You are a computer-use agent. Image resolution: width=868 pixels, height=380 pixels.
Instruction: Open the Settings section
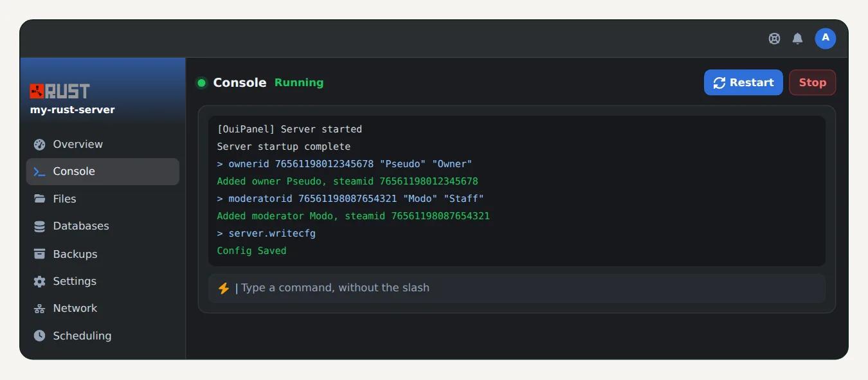pos(103,281)
